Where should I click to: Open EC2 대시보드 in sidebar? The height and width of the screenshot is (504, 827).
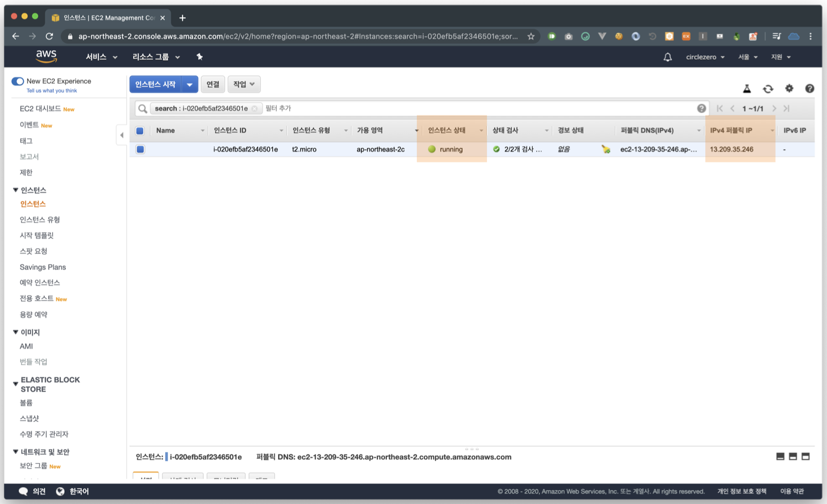pyautogui.click(x=40, y=109)
